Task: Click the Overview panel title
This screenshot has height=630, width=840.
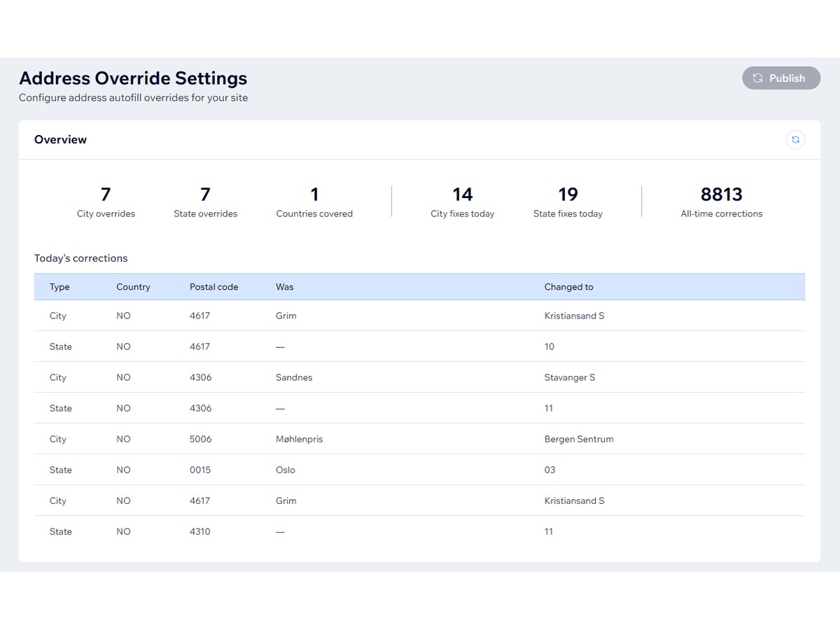Action: 61,140
